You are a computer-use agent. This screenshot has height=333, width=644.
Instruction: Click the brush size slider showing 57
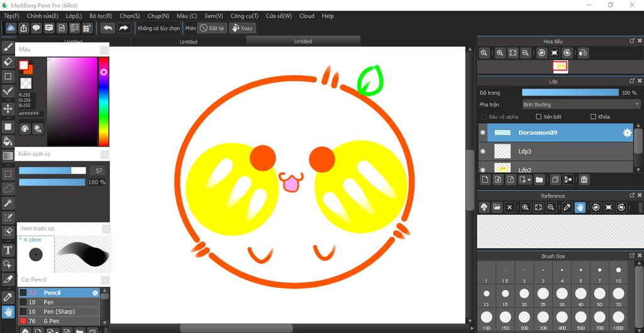(x=52, y=171)
